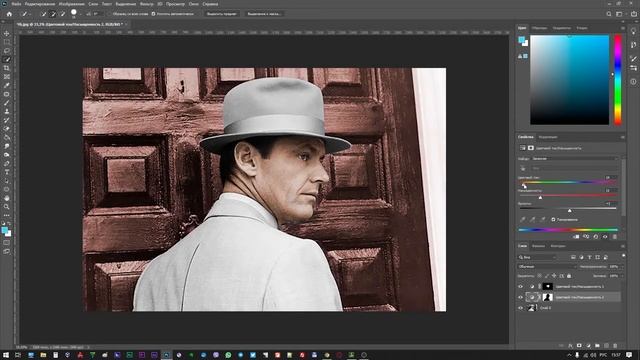This screenshot has height=360, width=640.
Task: Select the Lasso tool
Action: pyautogui.click(x=7, y=51)
